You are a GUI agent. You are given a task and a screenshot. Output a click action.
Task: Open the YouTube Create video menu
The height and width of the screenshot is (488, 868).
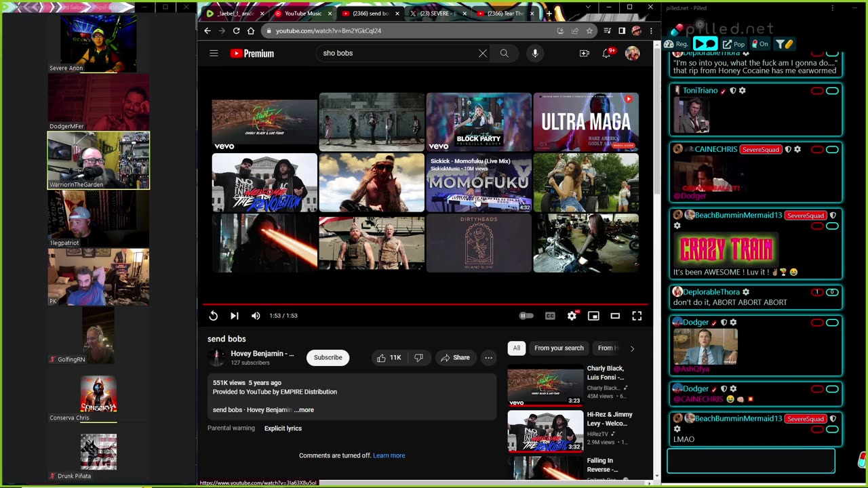click(584, 53)
